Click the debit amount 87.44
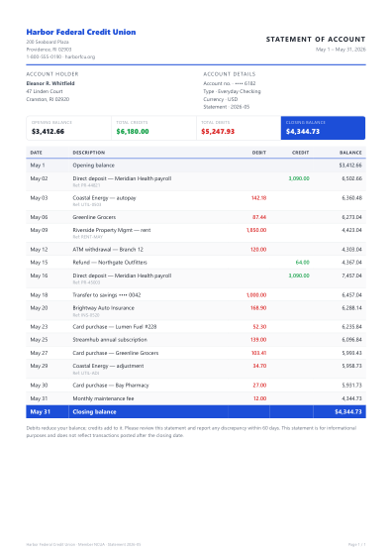 [259, 217]
